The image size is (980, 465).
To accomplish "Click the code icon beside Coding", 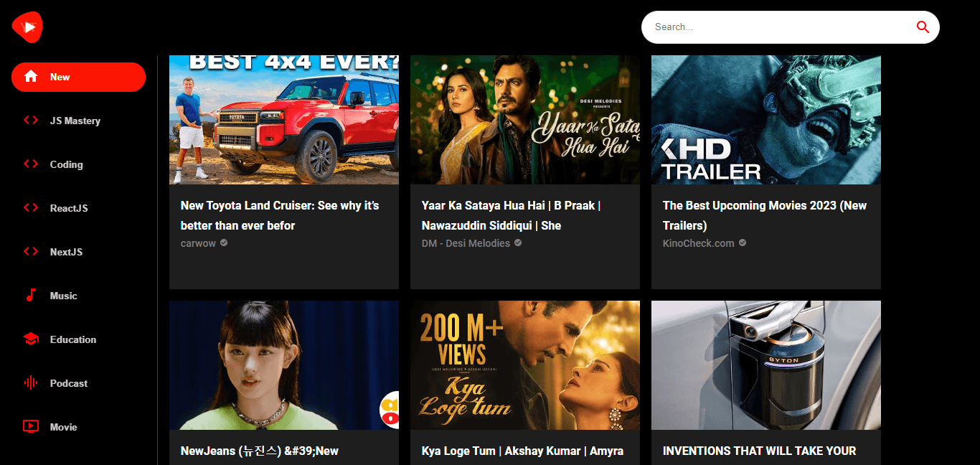I will coord(31,164).
